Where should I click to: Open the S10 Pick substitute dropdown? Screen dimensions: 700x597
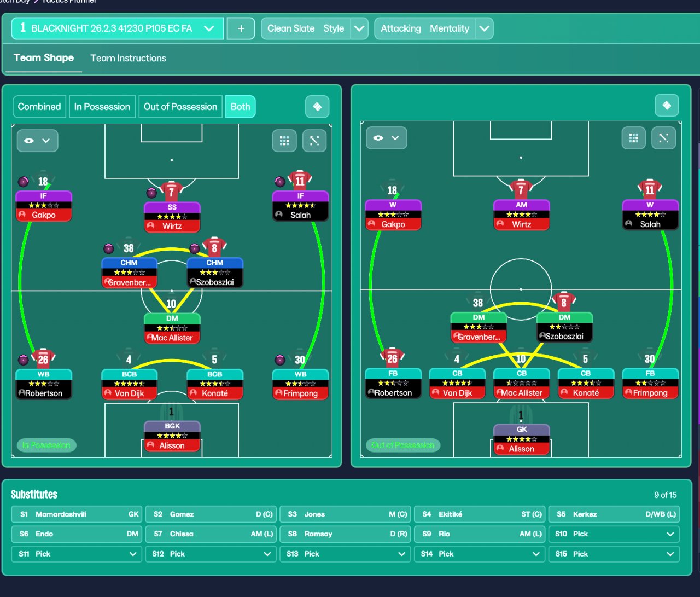tap(614, 534)
